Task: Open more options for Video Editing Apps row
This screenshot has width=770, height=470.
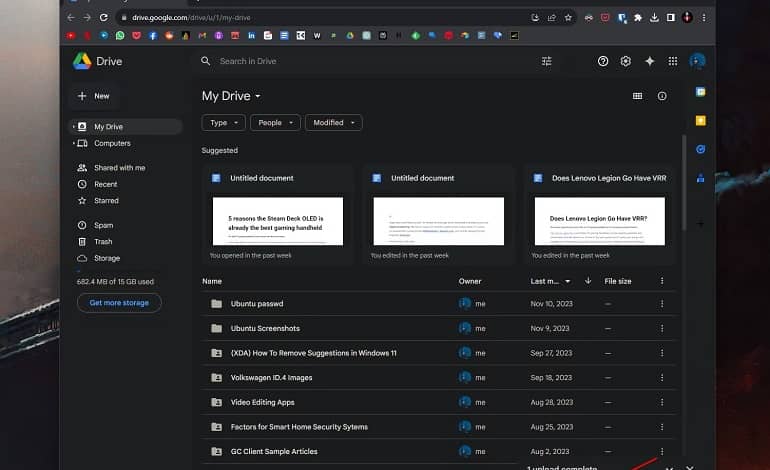Action: coord(662,402)
